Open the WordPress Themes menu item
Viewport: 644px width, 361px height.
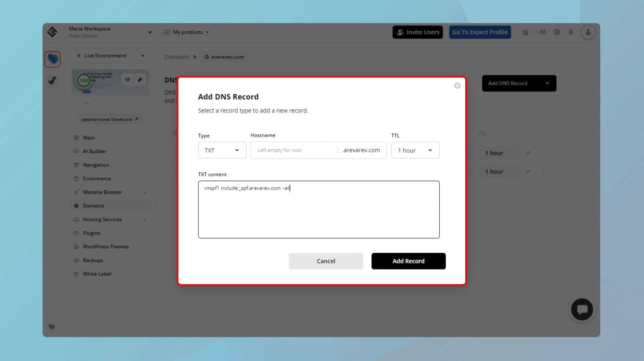106,247
